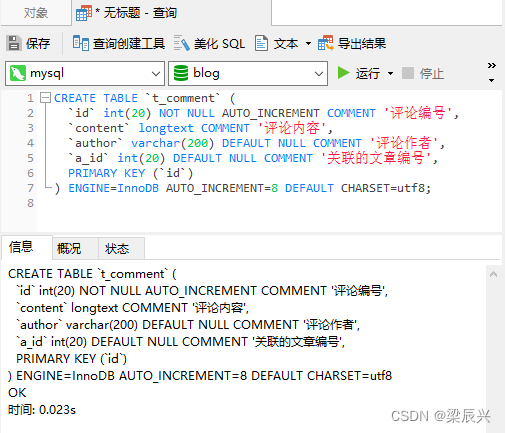Click the message pane scroll up arrow
Screen dimensions: 506x433
(x=494, y=274)
